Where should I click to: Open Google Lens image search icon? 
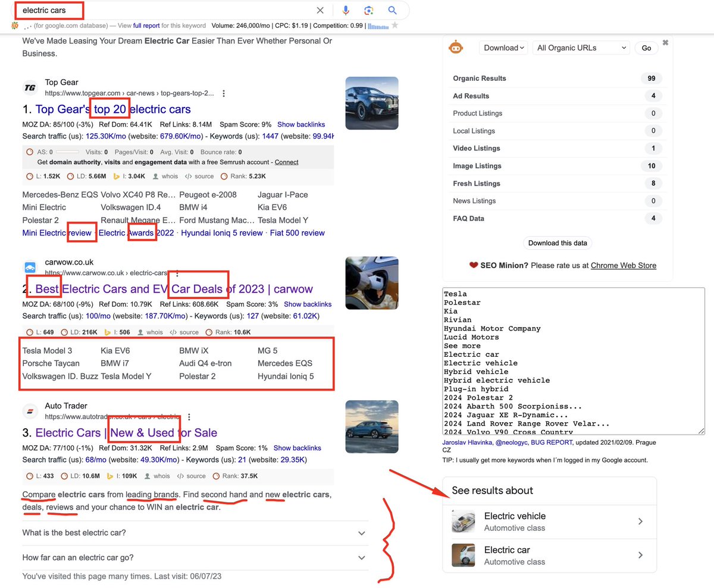(369, 10)
